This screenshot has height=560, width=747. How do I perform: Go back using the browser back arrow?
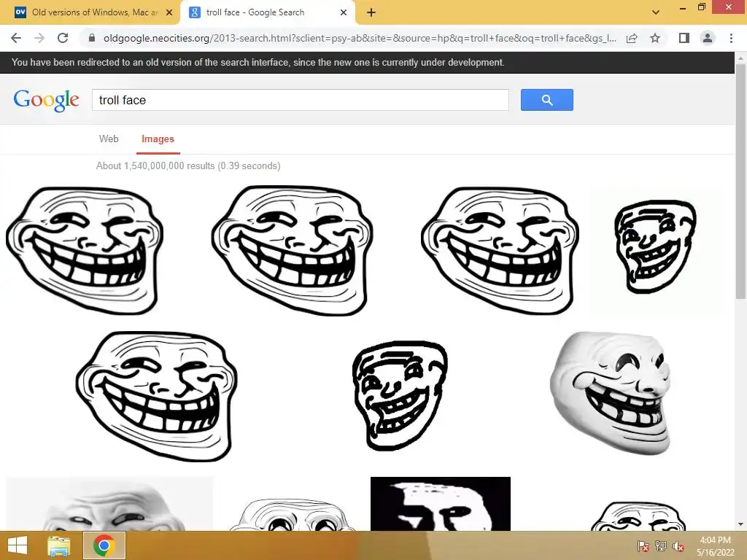click(16, 38)
